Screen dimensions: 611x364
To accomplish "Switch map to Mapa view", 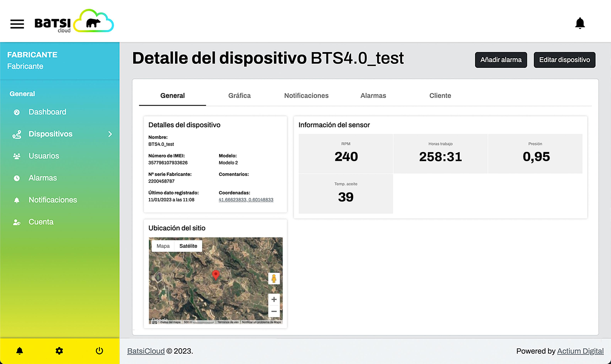I will [x=163, y=246].
